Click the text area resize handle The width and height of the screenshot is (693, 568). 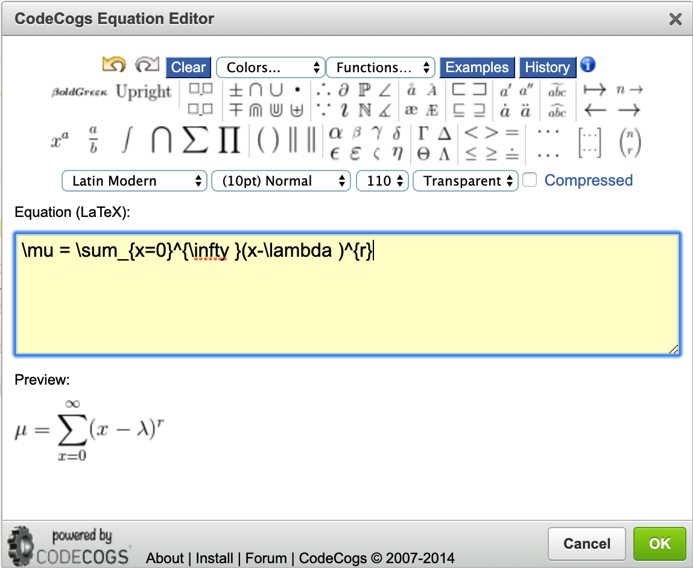coord(674,349)
